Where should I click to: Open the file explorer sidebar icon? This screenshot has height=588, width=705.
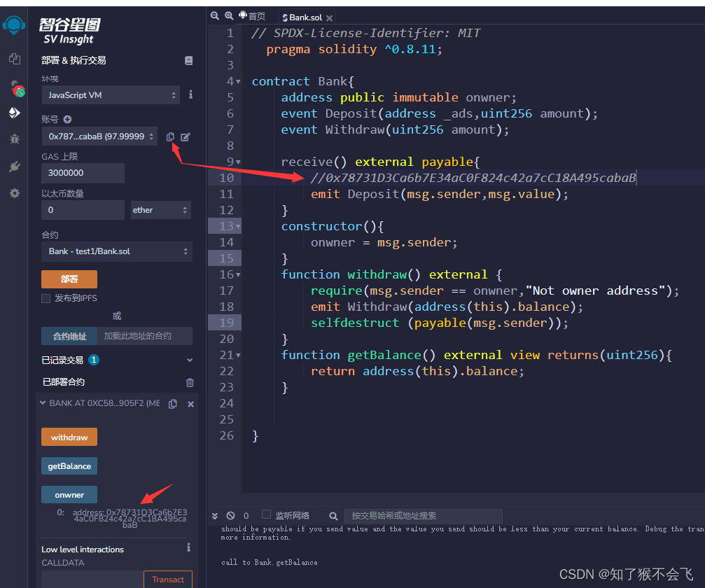[x=15, y=58]
